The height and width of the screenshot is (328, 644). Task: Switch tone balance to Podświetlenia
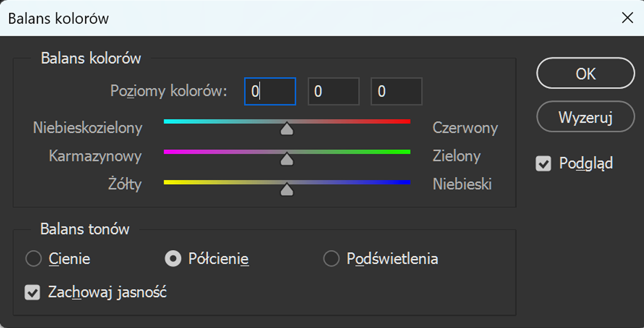pyautogui.click(x=330, y=259)
